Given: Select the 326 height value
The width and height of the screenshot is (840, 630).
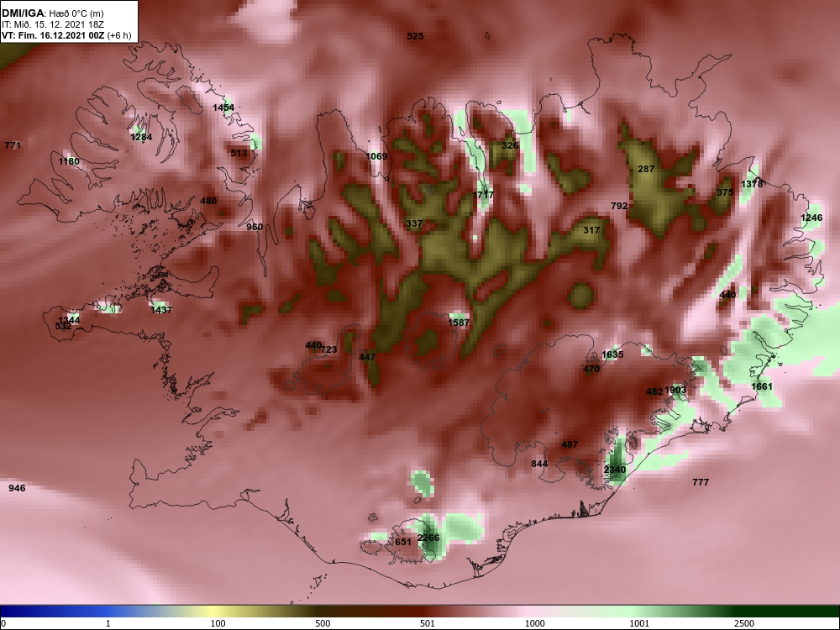Looking at the screenshot, I should coord(510,145).
